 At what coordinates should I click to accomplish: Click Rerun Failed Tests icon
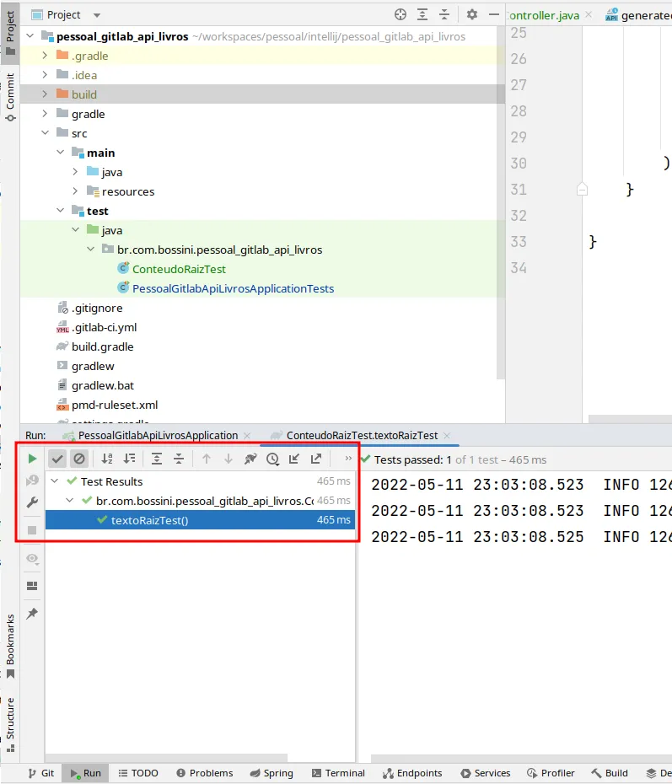(32, 481)
